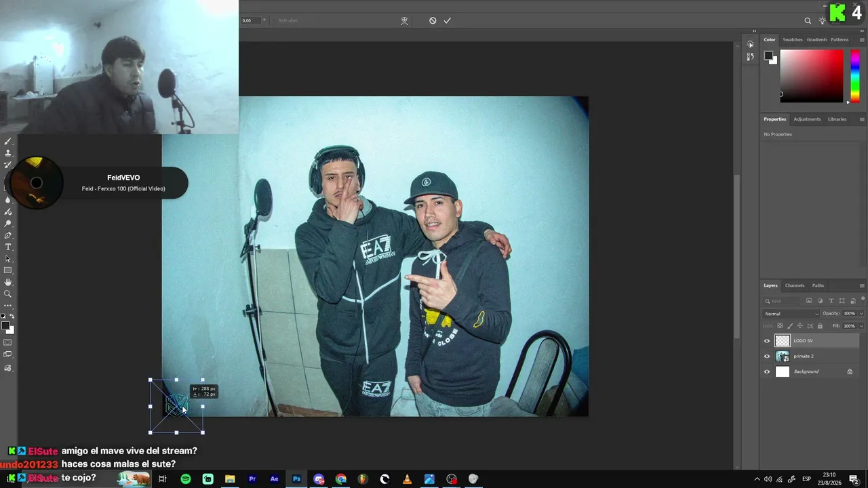Open the Opacity slider dropdown arrow
Viewport: 868px width, 488px height.
tap(861, 314)
